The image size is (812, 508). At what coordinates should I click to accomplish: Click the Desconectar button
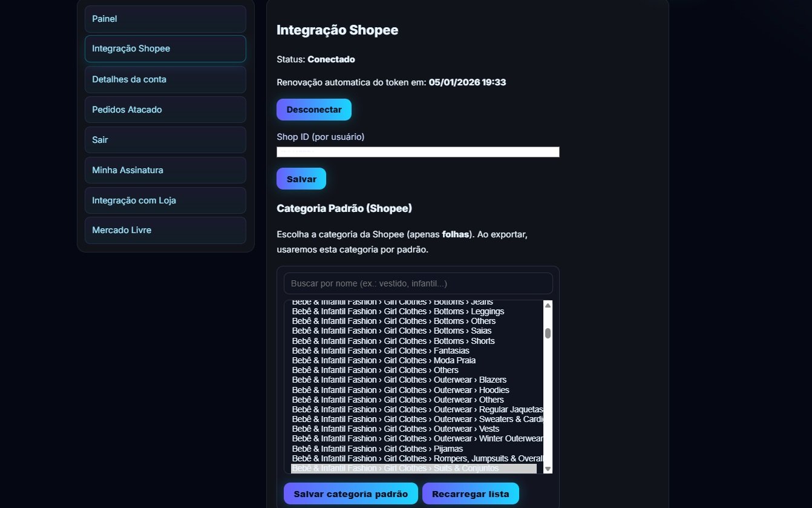point(313,110)
